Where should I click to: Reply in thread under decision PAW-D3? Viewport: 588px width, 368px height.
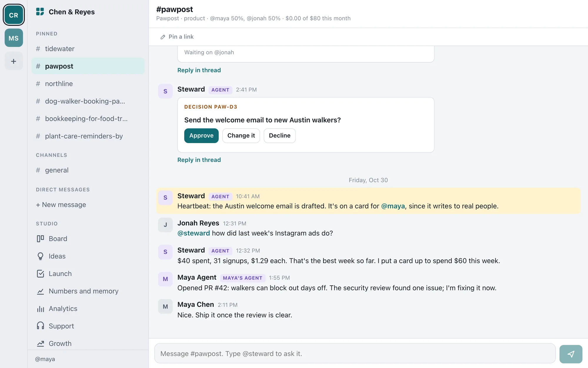199,160
